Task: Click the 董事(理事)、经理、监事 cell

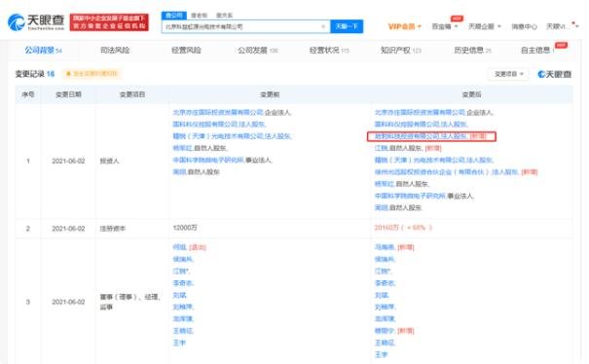Action: click(130, 302)
